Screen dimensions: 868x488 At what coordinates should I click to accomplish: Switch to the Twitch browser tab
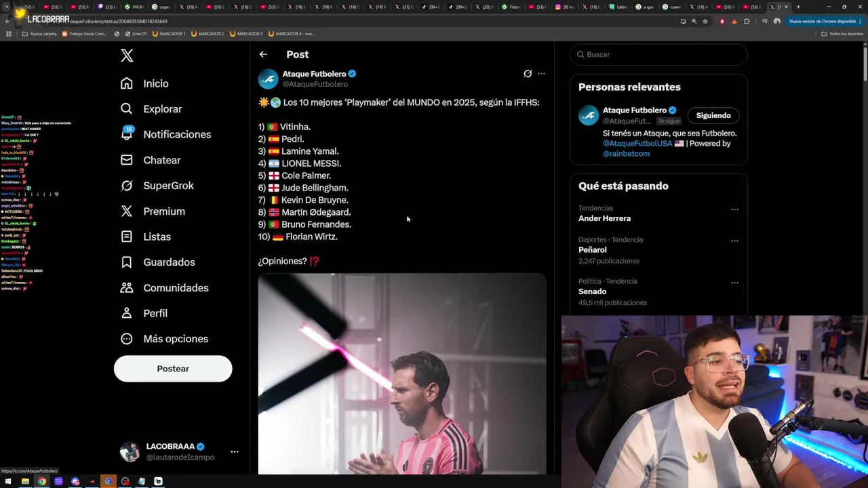click(108, 7)
